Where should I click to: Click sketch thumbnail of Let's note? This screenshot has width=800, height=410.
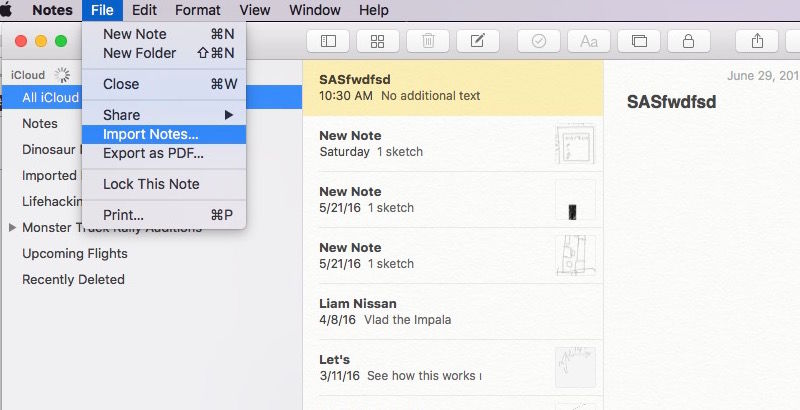point(576,367)
